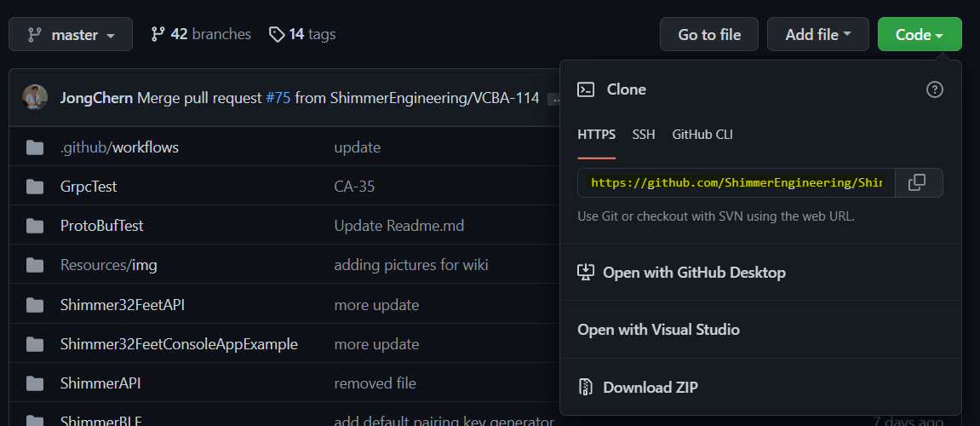Open the 'CA-35' commit message
This screenshot has width=980, height=426.
[354, 187]
